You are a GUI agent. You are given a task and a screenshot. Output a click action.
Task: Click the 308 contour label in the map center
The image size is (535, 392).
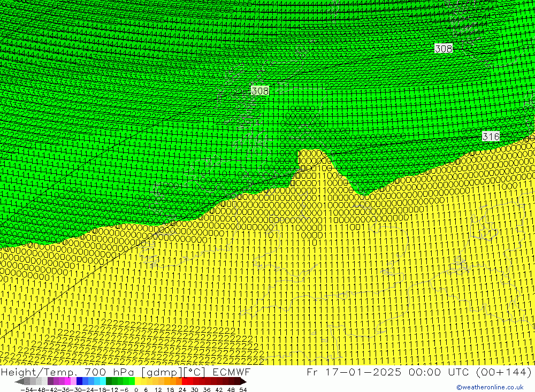(x=260, y=91)
